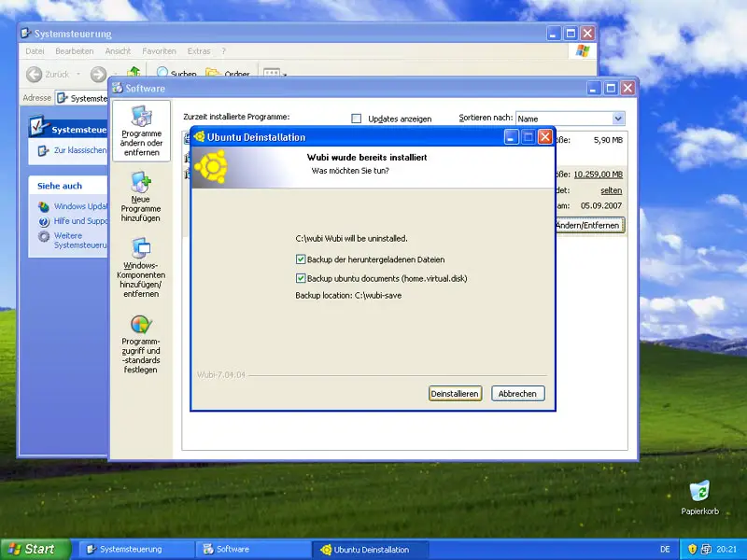Minimize the Systemsteuerung window

tap(554, 34)
